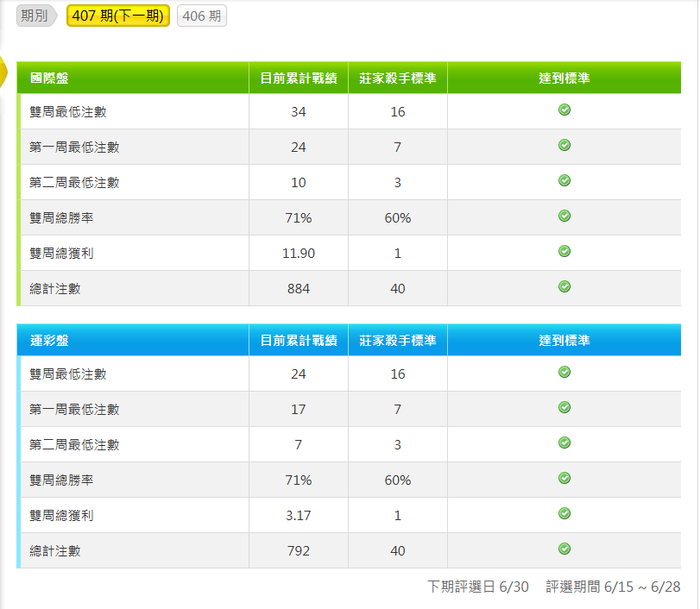Click green check icon for 國際盤 第一周最低注數

[564, 145]
